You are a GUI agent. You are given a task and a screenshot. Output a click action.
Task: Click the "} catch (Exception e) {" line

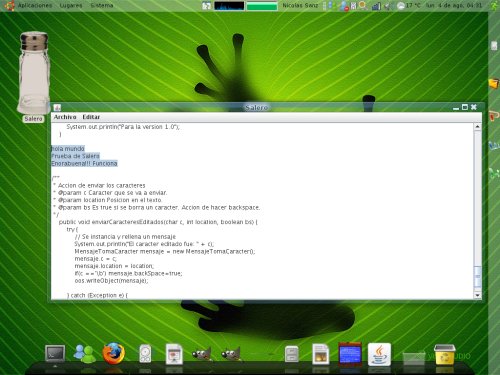(97, 295)
